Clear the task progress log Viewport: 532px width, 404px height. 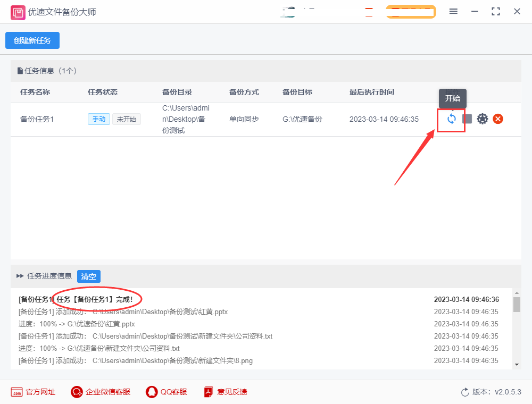88,276
